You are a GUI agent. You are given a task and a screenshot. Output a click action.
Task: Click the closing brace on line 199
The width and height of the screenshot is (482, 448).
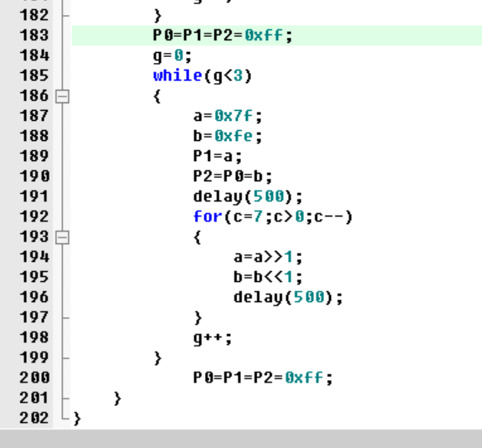click(x=158, y=358)
